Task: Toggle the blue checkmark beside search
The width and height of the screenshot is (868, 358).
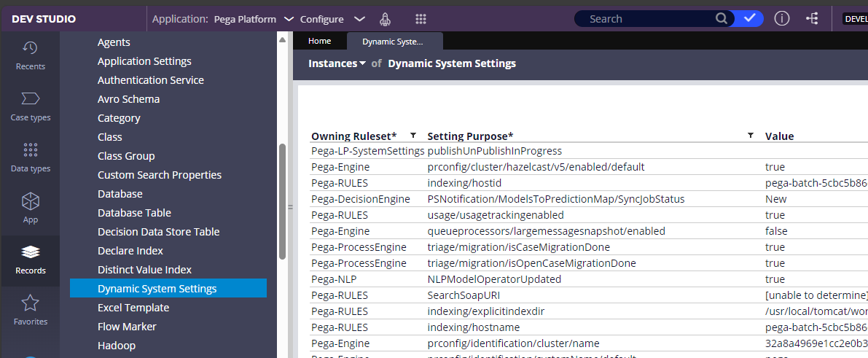Action: [x=749, y=18]
